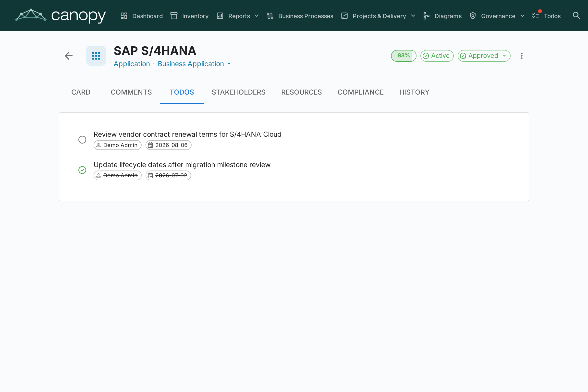The image size is (588, 392).
Task: Click calendar icon beside 2026-08-06
Action: pos(150,145)
